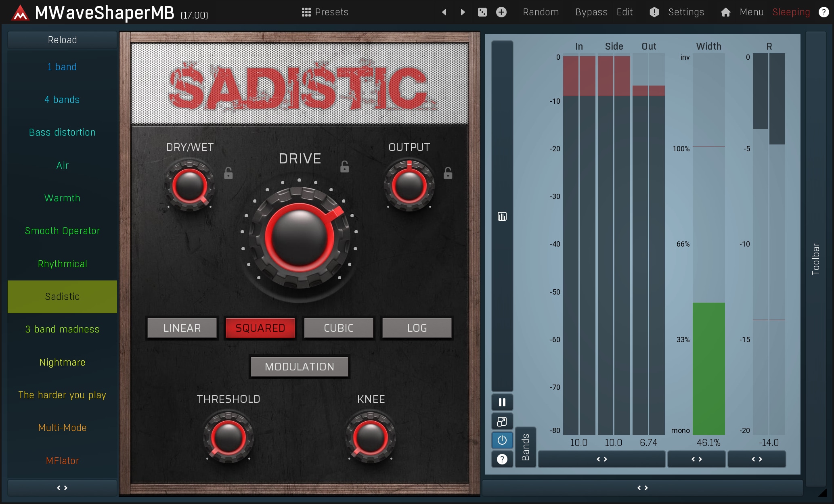Click the meter pop-out window icon
Viewport: 834px width, 504px height.
(502, 421)
